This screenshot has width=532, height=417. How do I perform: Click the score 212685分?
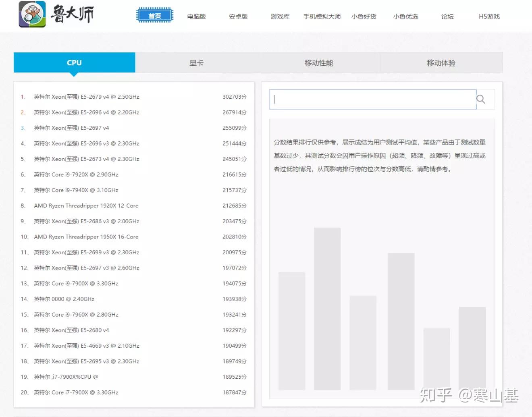(235, 205)
